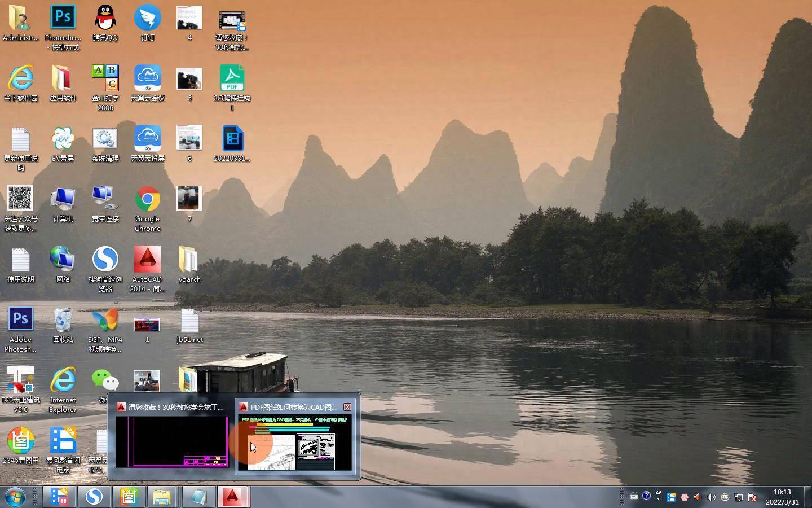Image resolution: width=812 pixels, height=508 pixels.
Task: Close the PDF图纸 preview window
Action: pyautogui.click(x=347, y=406)
